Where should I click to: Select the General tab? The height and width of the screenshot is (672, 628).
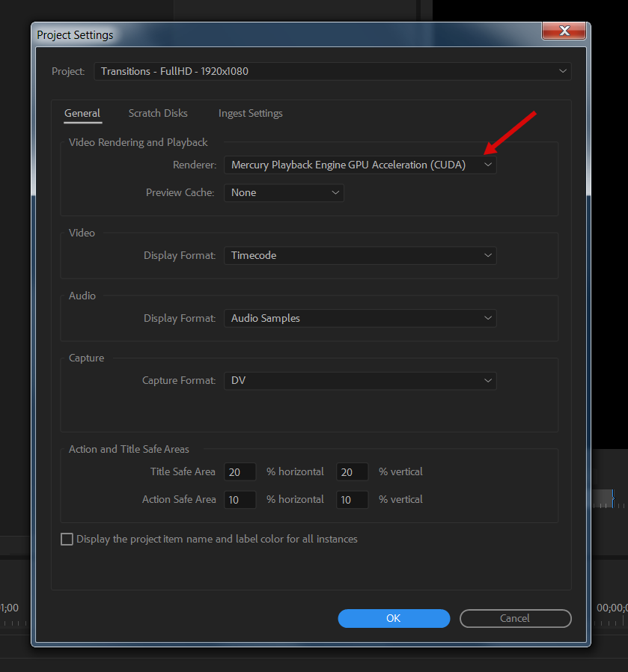click(x=82, y=114)
